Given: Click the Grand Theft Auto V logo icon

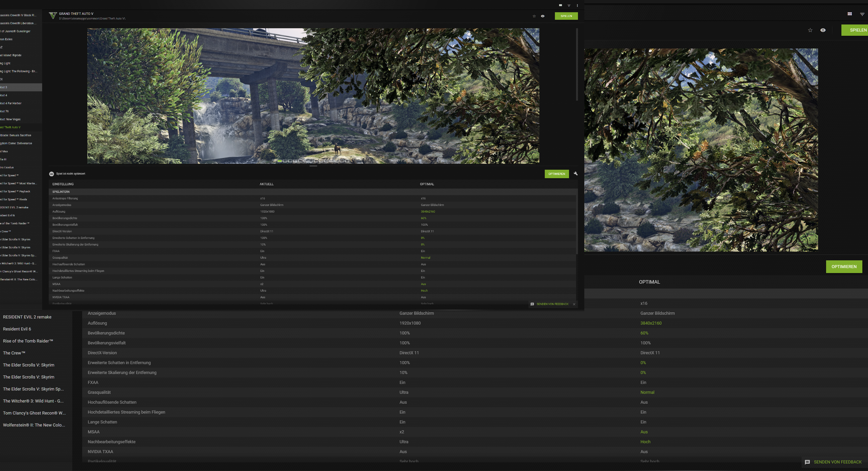Looking at the screenshot, I should pyautogui.click(x=52, y=16).
